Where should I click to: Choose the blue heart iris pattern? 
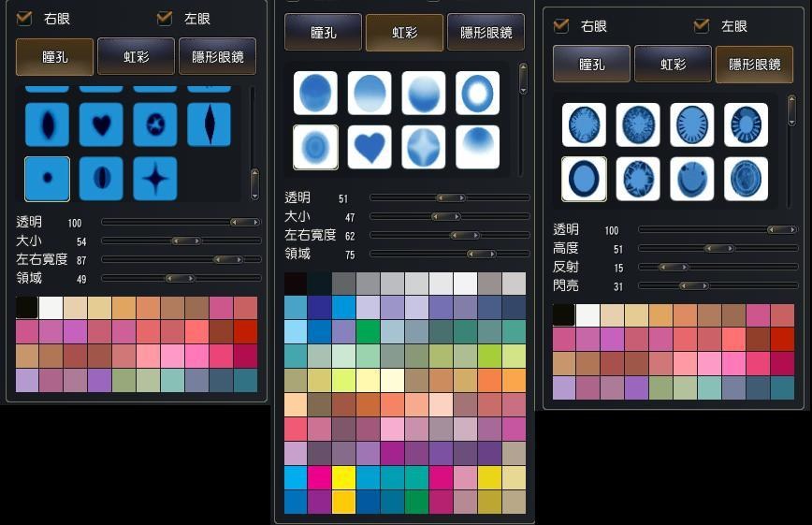370,147
